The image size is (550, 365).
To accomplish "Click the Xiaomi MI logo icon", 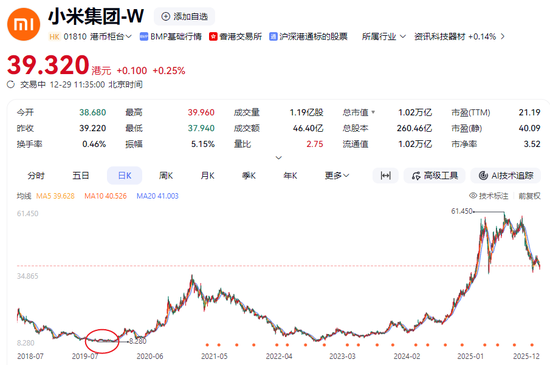I will click(24, 24).
